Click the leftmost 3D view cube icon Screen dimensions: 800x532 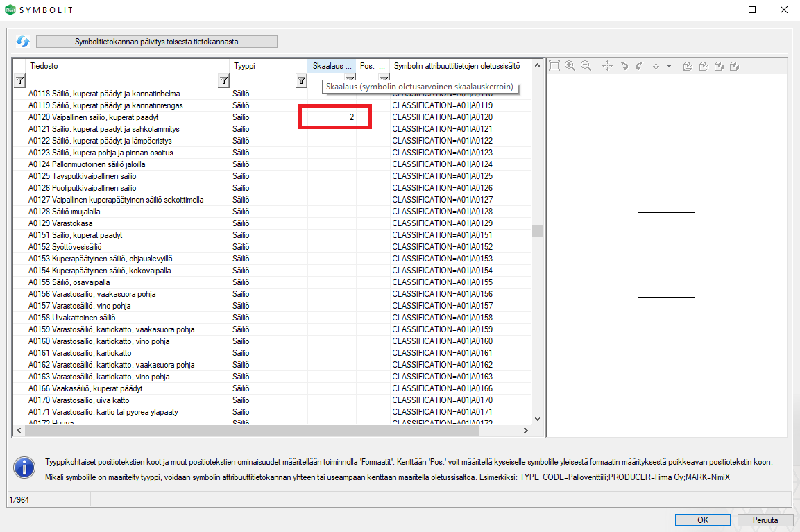[688, 66]
